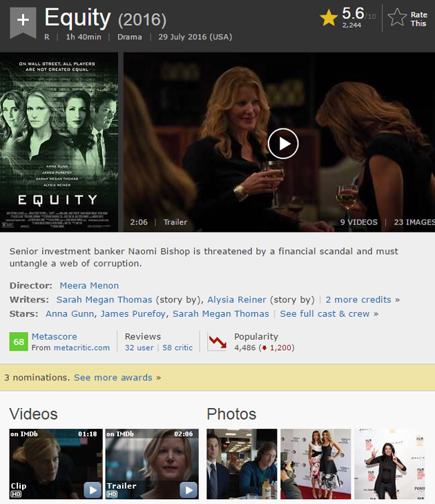View all 9 VIDEOS
The height and width of the screenshot is (504, 435).
(359, 222)
